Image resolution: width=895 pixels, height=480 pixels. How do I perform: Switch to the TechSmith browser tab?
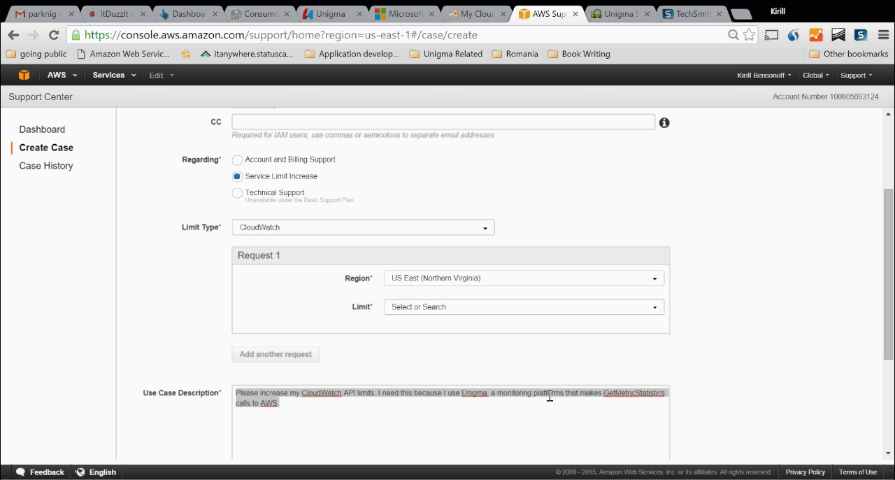[692, 14]
